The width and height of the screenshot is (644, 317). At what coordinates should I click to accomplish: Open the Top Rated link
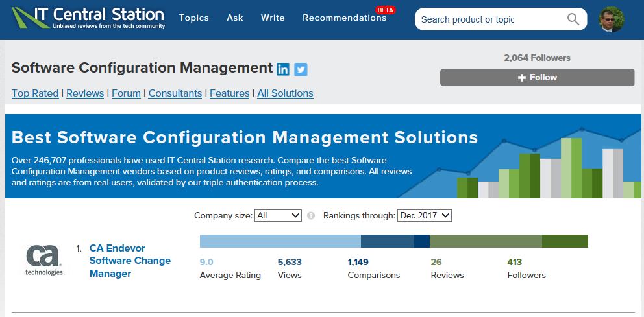coord(35,93)
